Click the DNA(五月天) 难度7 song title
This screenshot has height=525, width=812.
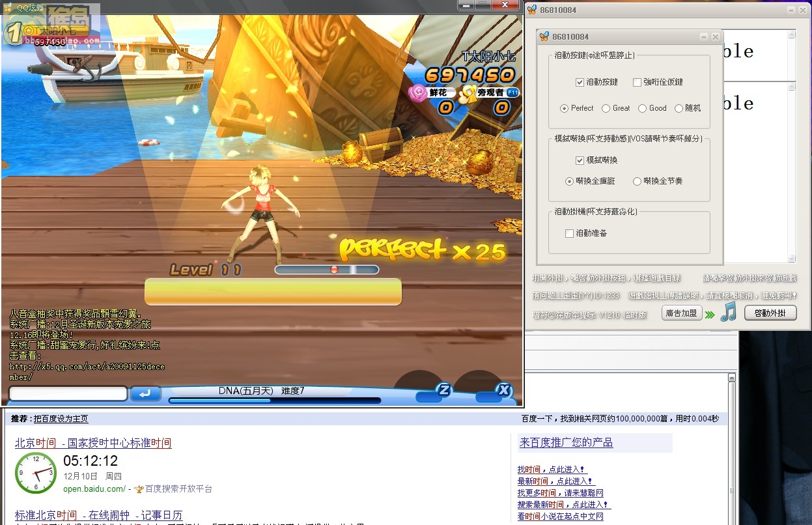coord(261,391)
